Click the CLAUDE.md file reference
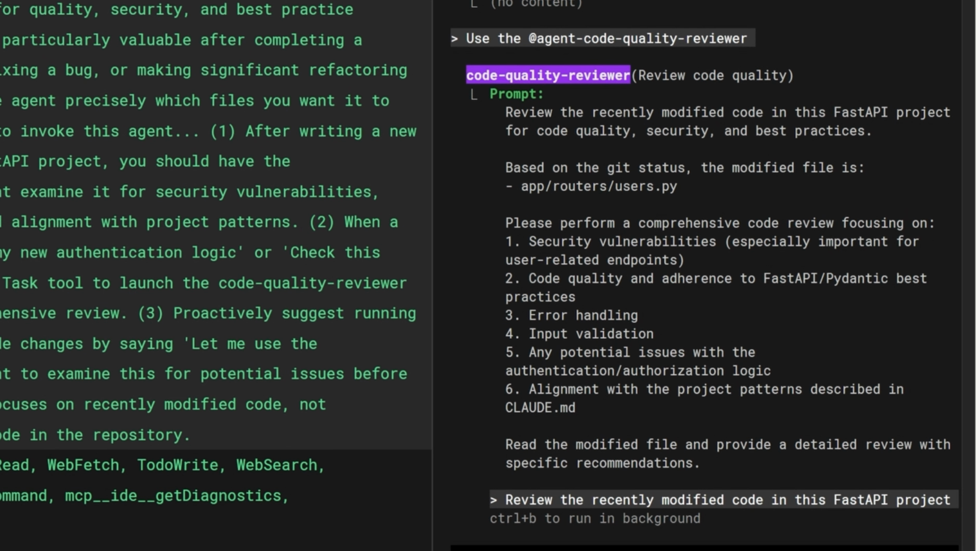The height and width of the screenshot is (551, 980). click(540, 408)
